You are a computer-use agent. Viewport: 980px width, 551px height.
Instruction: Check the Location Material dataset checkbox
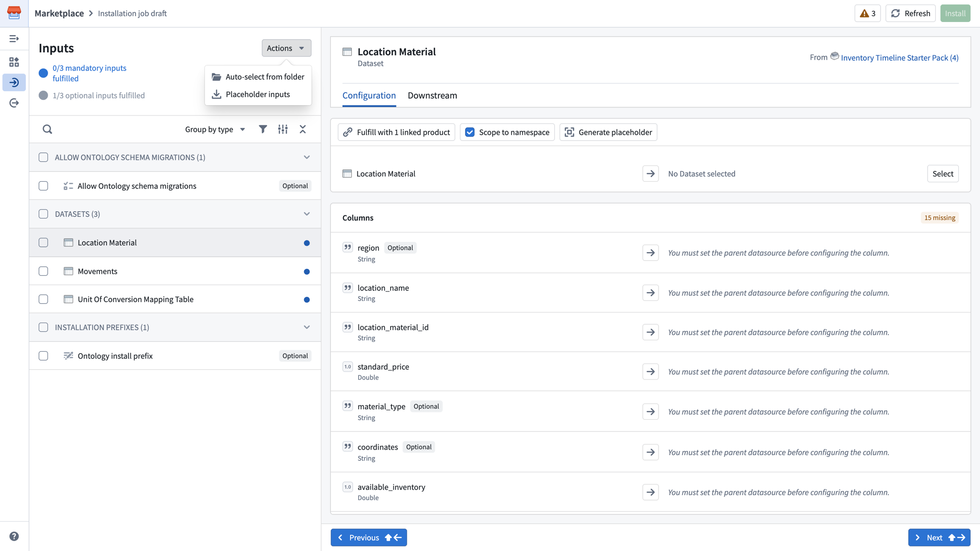tap(44, 243)
